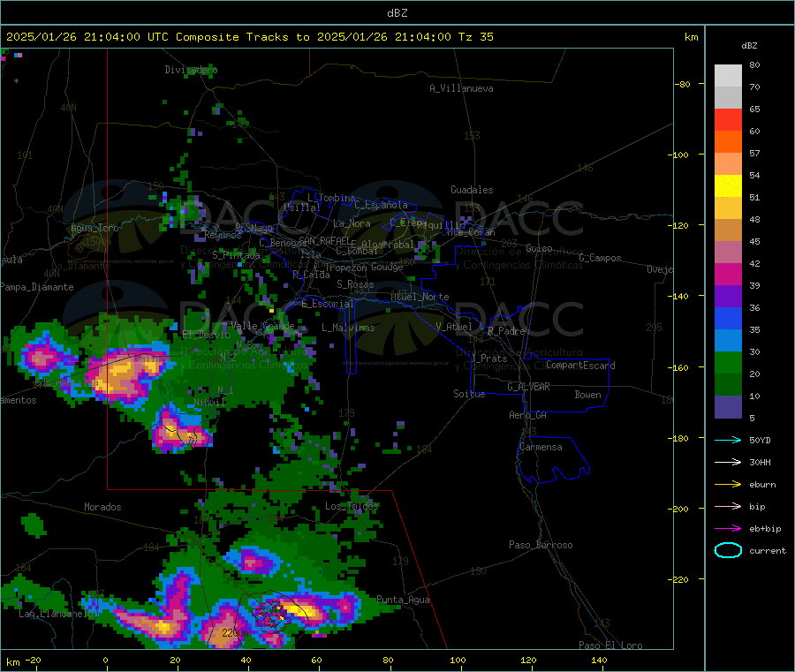Click the 'Tz 35' value in header

pyautogui.click(x=475, y=37)
